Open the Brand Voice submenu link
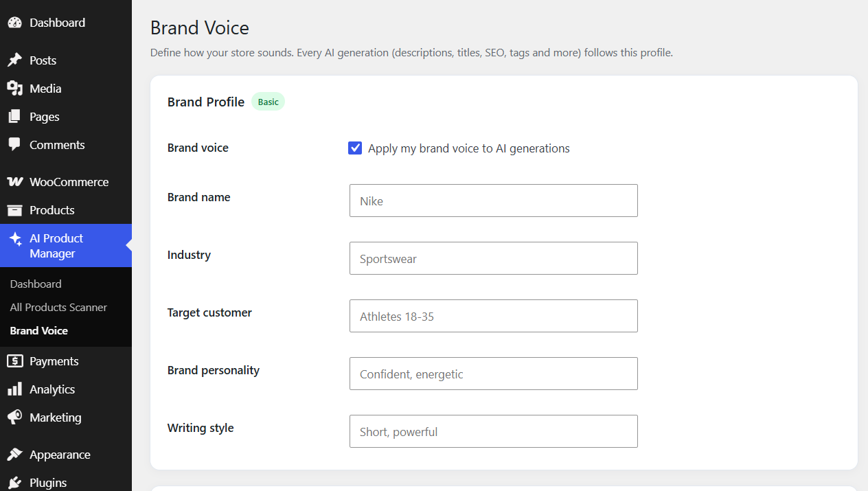868x491 pixels. (39, 330)
